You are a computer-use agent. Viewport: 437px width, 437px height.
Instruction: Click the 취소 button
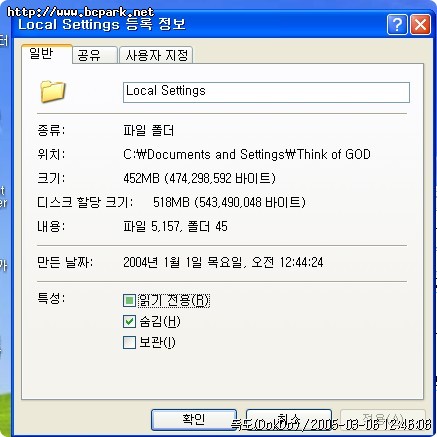click(289, 420)
